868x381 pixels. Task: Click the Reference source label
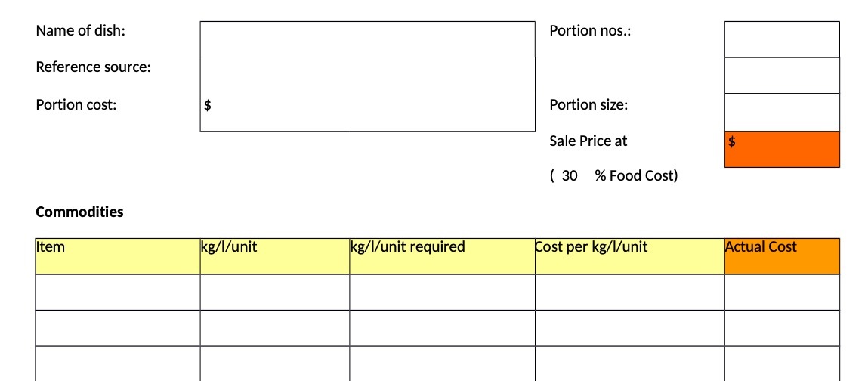click(94, 67)
